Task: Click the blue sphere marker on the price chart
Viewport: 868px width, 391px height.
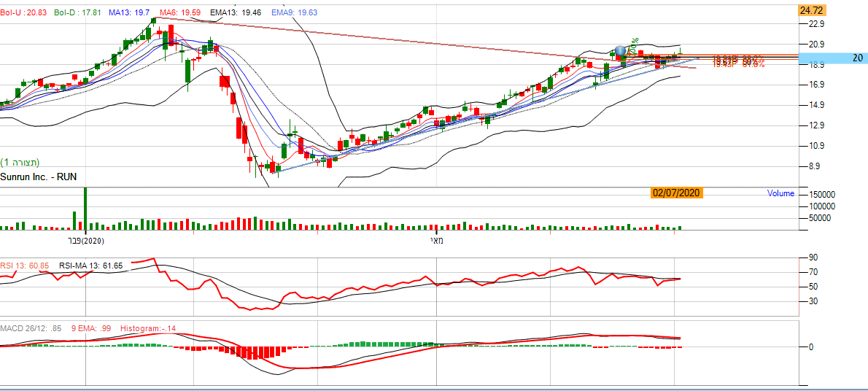Action: [620, 52]
